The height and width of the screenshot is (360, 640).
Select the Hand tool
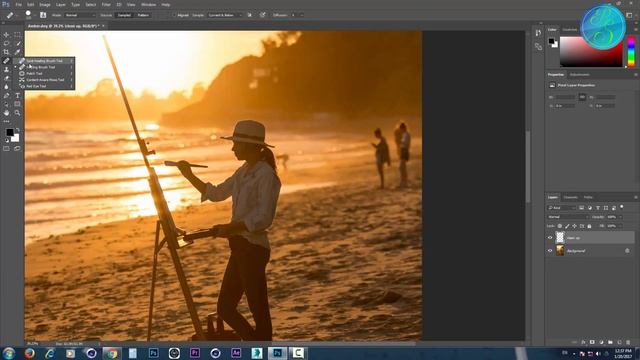pyautogui.click(x=6, y=113)
